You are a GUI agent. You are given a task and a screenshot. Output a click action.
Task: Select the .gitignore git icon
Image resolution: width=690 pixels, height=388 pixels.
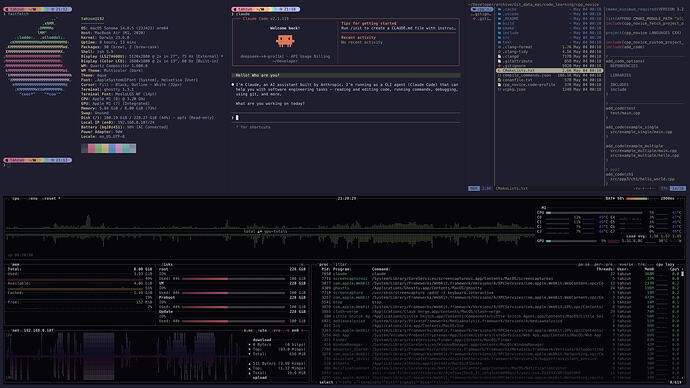[499, 66]
